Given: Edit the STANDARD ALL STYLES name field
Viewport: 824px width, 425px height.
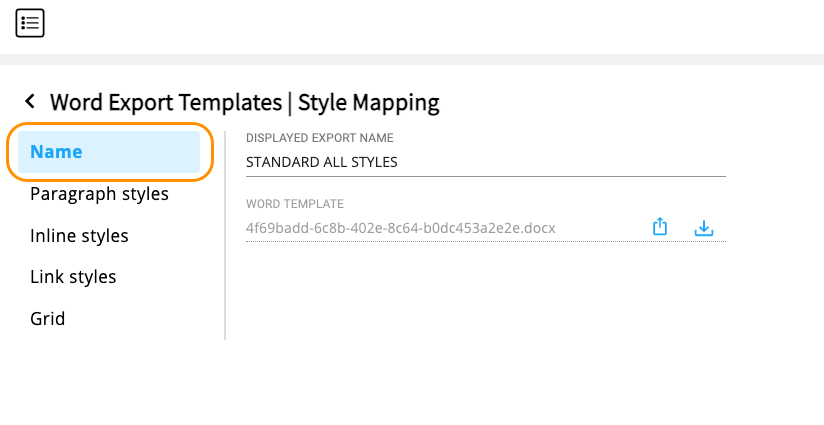Looking at the screenshot, I should tap(486, 162).
